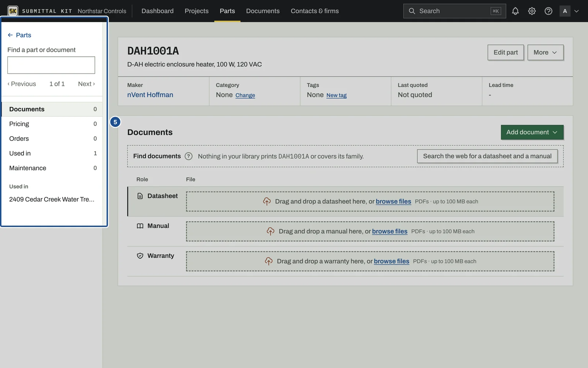Open the nVent Hoffman maker link

[150, 95]
